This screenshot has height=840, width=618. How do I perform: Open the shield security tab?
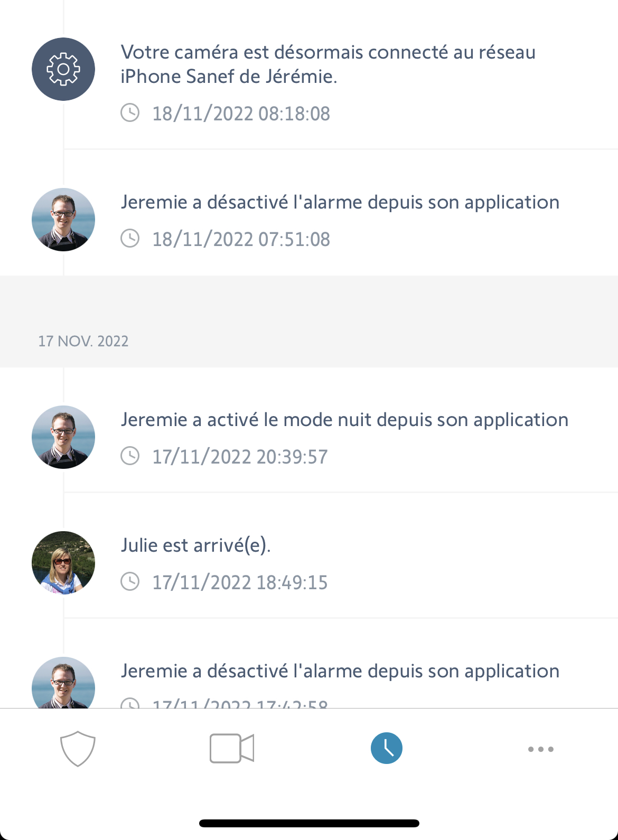click(x=78, y=748)
